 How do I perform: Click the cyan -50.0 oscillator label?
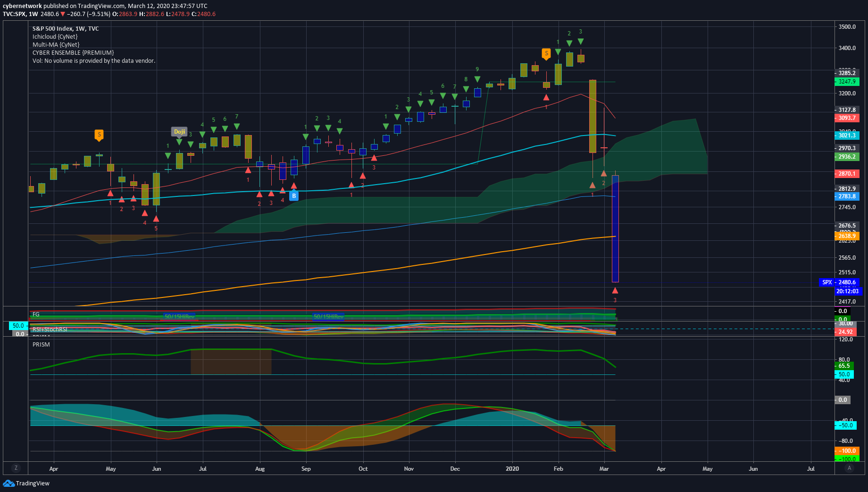coord(845,425)
